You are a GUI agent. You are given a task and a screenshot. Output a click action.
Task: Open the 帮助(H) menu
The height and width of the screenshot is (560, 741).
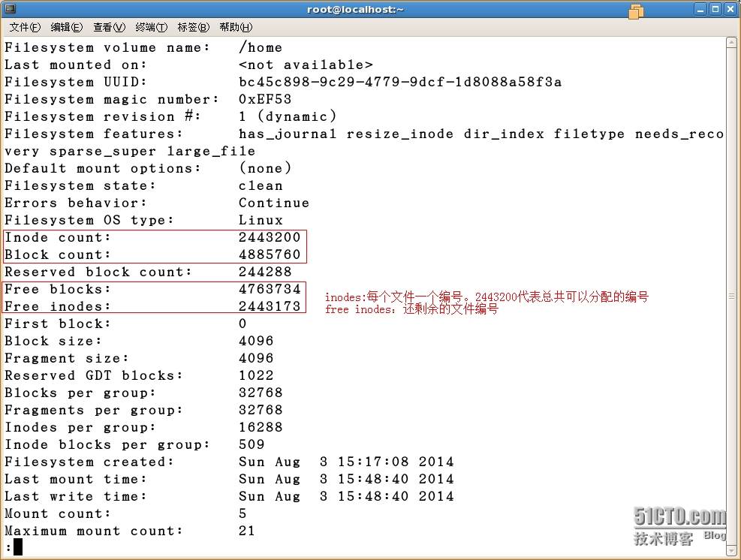point(236,28)
